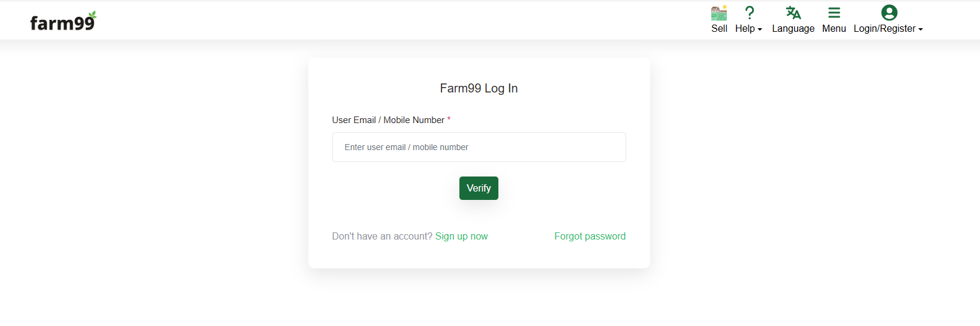
Task: Click the Farm99 Log In heading
Action: click(479, 88)
